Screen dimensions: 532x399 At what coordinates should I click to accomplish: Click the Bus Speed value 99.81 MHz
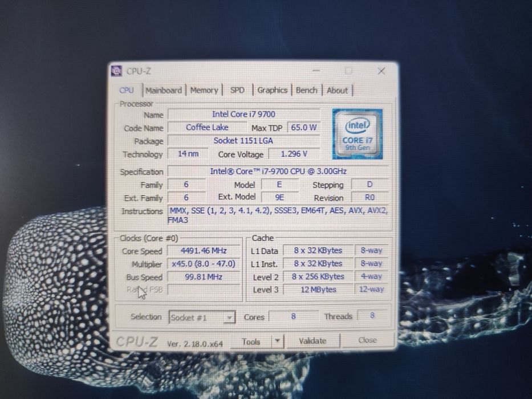click(x=204, y=277)
